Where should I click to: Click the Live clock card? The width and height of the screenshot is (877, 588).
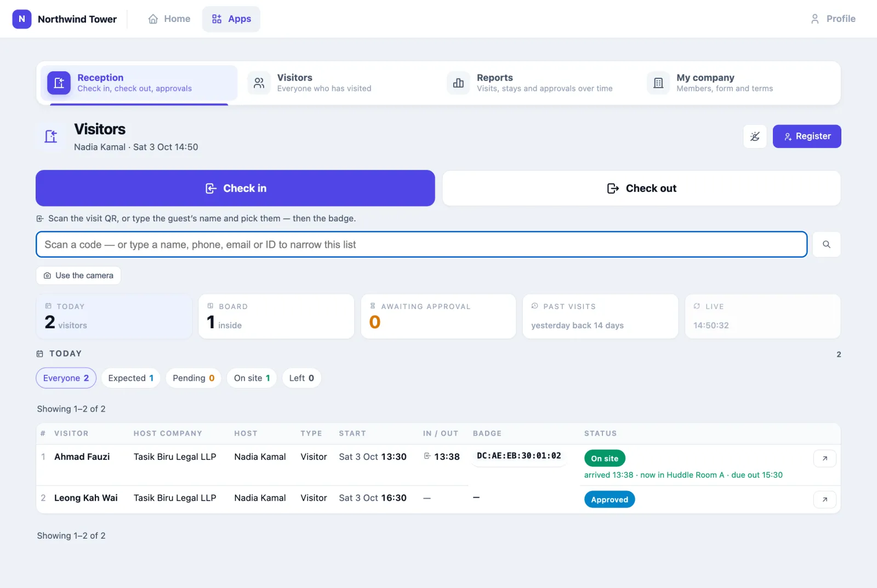coord(763,316)
